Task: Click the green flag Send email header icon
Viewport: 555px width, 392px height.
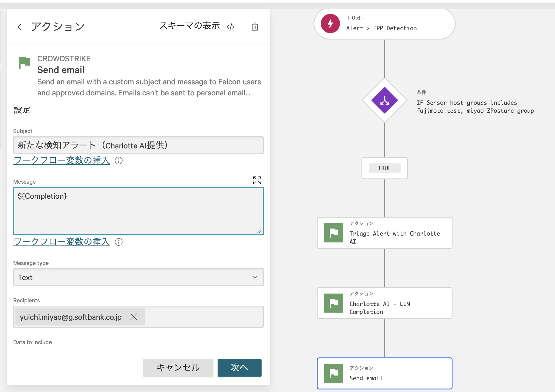Action: pos(24,63)
